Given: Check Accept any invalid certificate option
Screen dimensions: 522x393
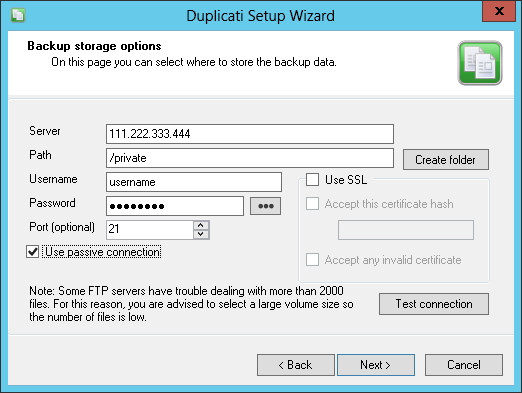Looking at the screenshot, I should (312, 260).
